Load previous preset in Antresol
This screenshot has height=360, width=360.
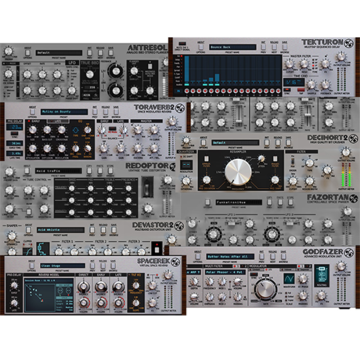coord(89,53)
